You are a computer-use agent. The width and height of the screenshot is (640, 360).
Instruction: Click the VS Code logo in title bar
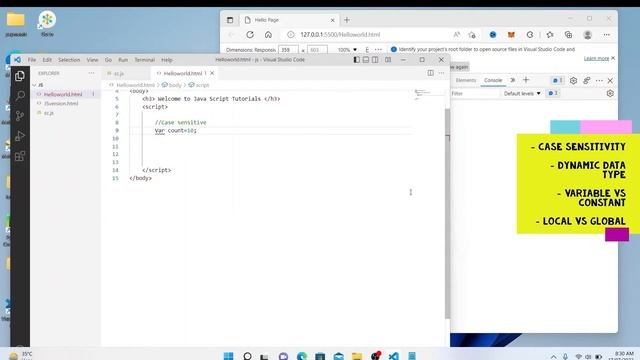tap(18, 60)
